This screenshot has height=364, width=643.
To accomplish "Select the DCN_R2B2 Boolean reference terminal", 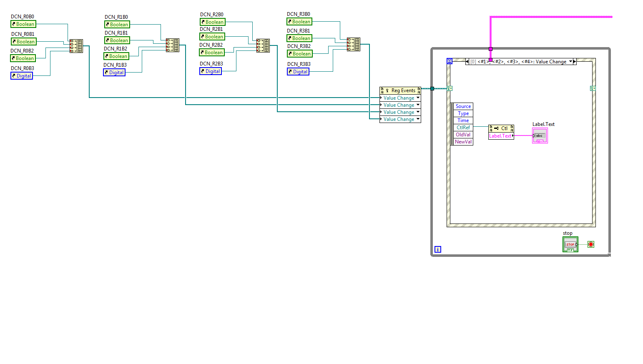I will tap(212, 53).
